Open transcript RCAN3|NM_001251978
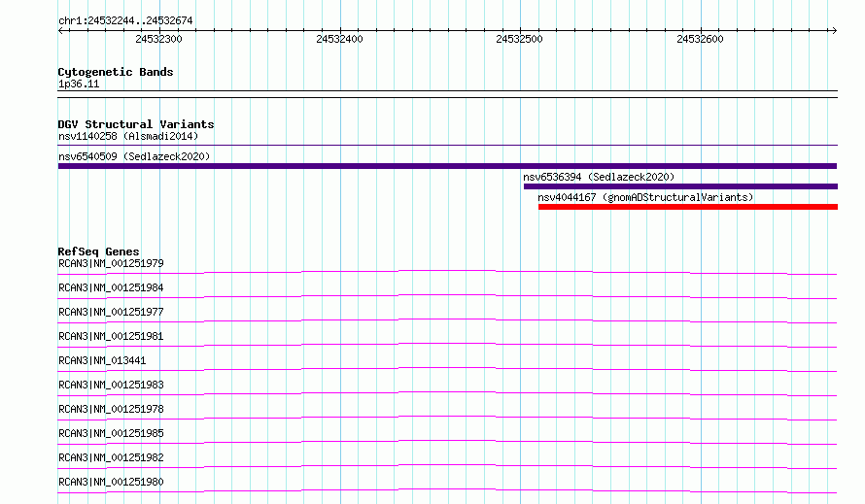 point(111,409)
